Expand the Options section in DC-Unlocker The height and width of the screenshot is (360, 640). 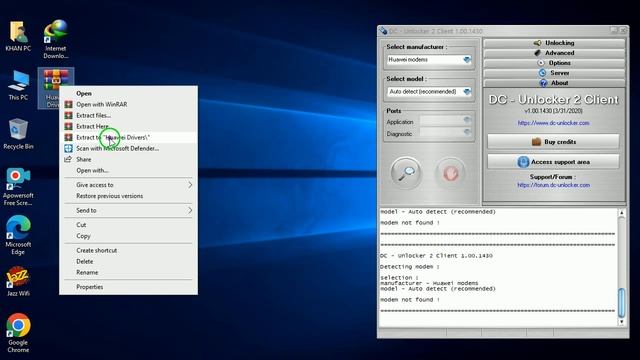pyautogui.click(x=554, y=63)
